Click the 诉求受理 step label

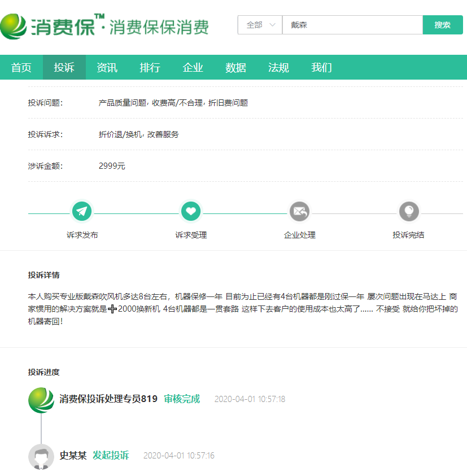point(191,235)
